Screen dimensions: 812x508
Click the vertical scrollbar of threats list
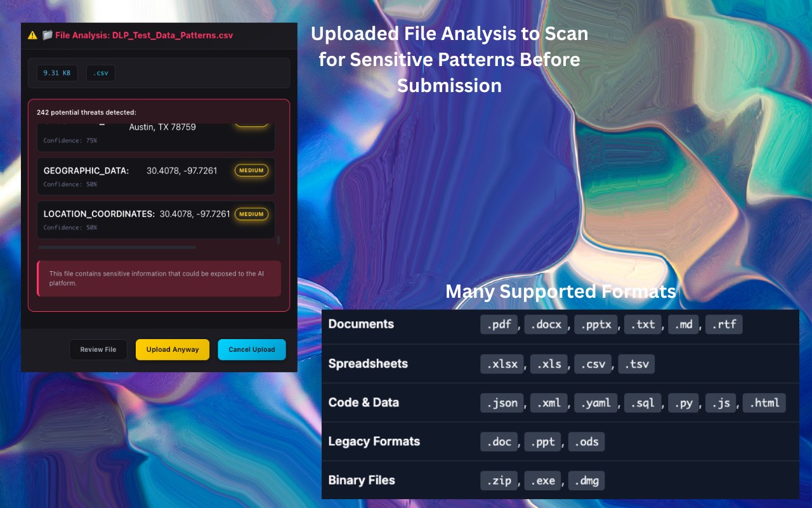tap(278, 240)
